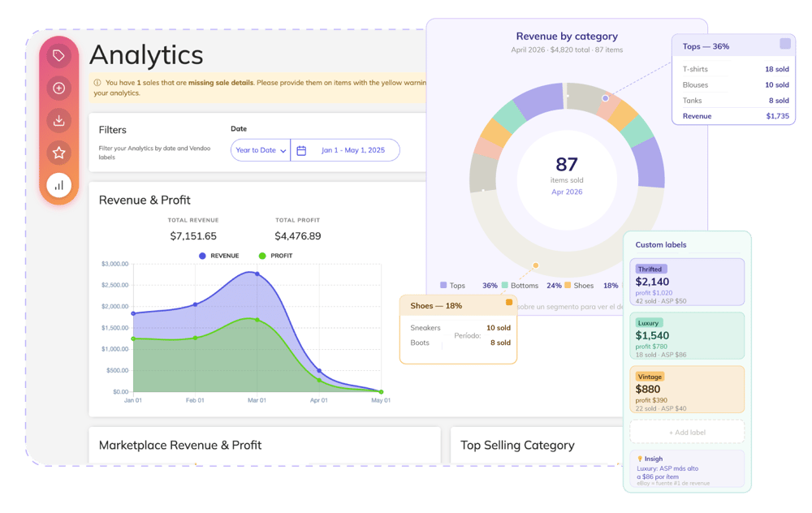The height and width of the screenshot is (513, 812).
Task: Open the calendar icon in the Date filter
Action: pos(301,151)
